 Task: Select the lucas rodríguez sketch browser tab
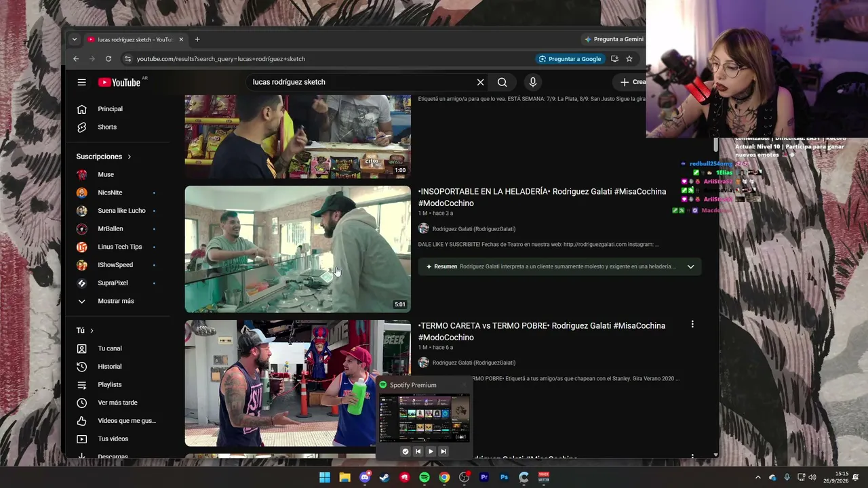tap(134, 39)
